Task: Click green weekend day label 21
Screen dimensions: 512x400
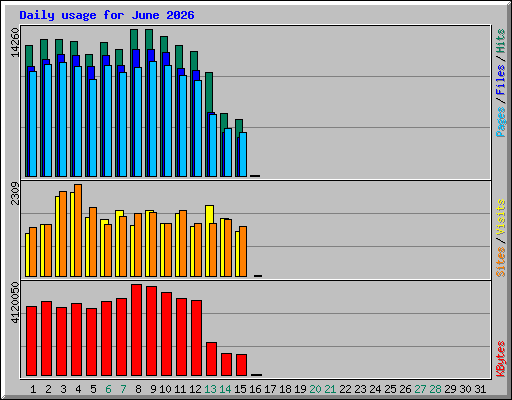Action: (330, 389)
